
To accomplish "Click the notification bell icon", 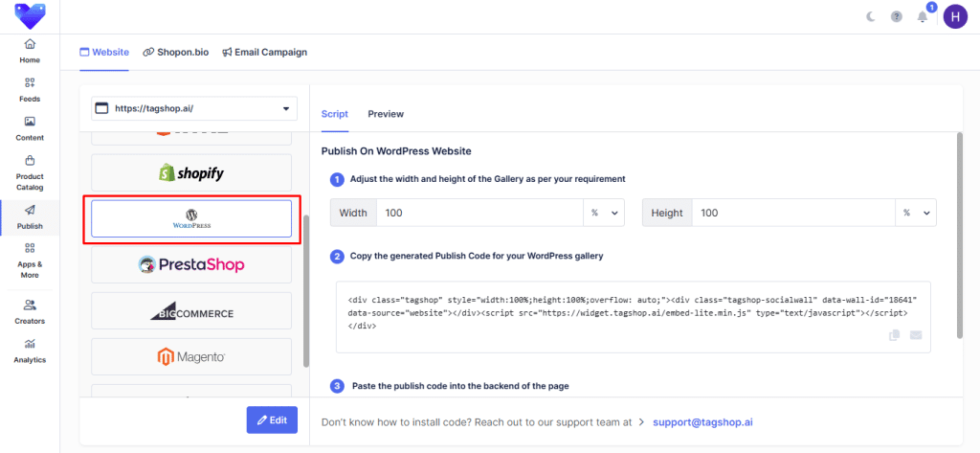I will (922, 17).
